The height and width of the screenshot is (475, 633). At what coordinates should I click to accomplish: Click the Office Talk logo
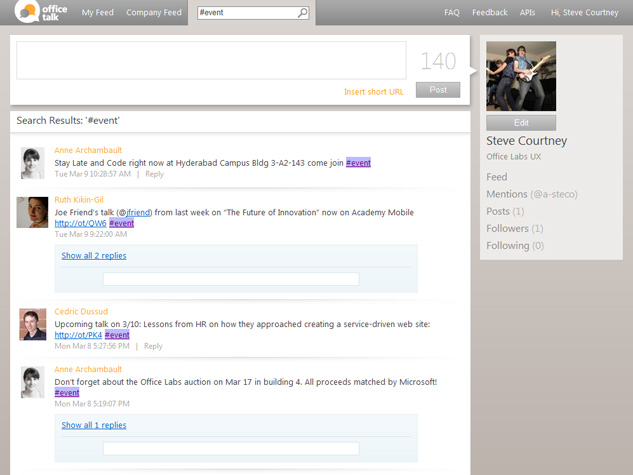click(41, 11)
